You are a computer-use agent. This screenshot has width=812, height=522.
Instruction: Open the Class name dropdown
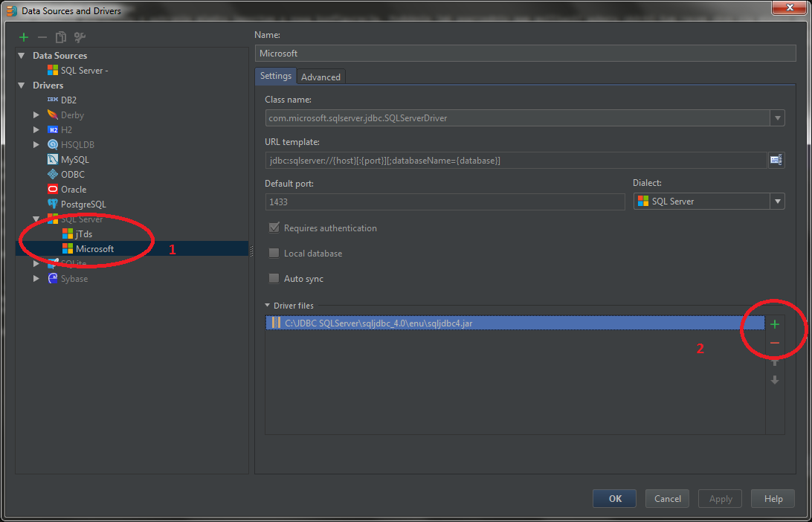click(777, 117)
